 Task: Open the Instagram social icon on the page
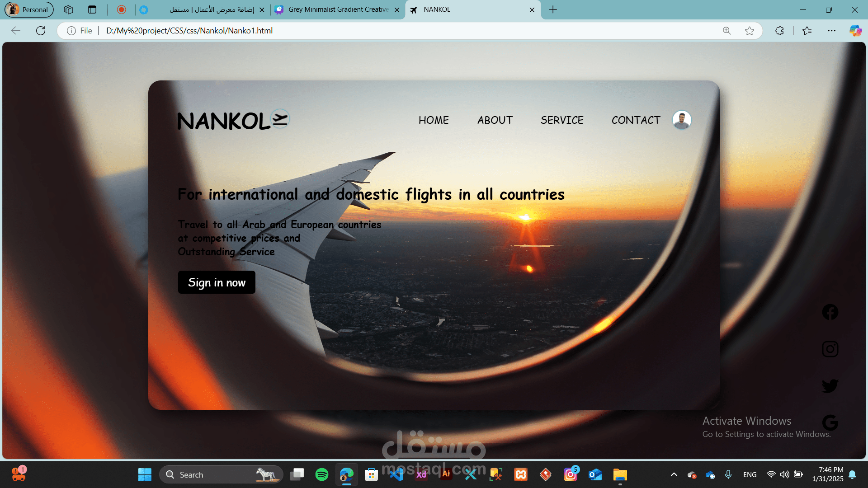click(830, 349)
